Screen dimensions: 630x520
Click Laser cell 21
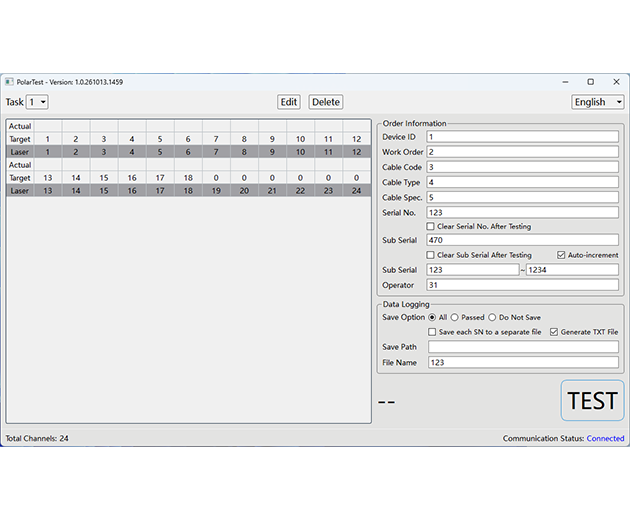coord(272,190)
